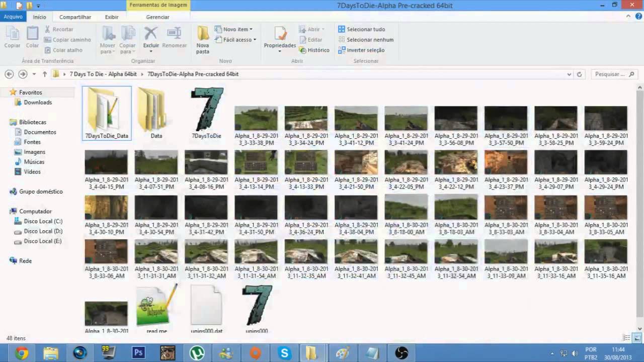Refresh the folder view button
Image resolution: width=644 pixels, height=362 pixels.
pos(579,74)
